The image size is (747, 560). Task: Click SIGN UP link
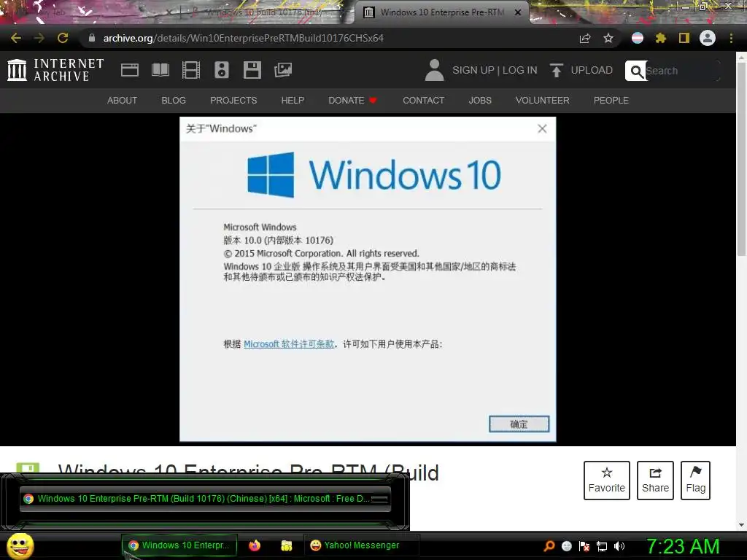[473, 70]
